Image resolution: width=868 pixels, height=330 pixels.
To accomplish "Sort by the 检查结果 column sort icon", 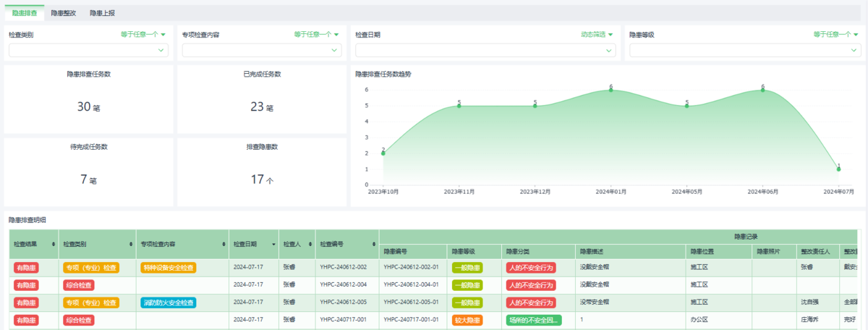I will [54, 245].
